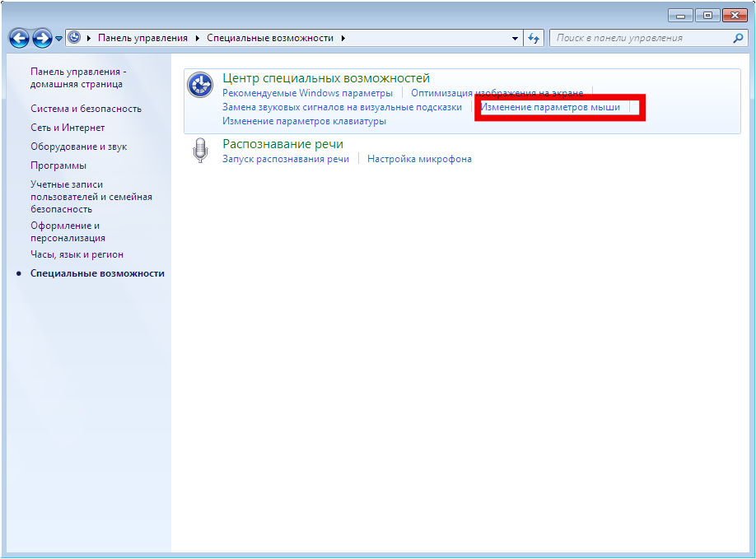
Task: Open "Часы, язык и регион" category
Action: 77,254
